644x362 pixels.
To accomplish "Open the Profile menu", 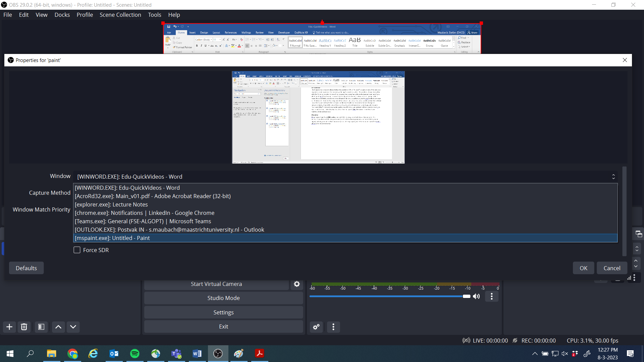I will (x=85, y=15).
